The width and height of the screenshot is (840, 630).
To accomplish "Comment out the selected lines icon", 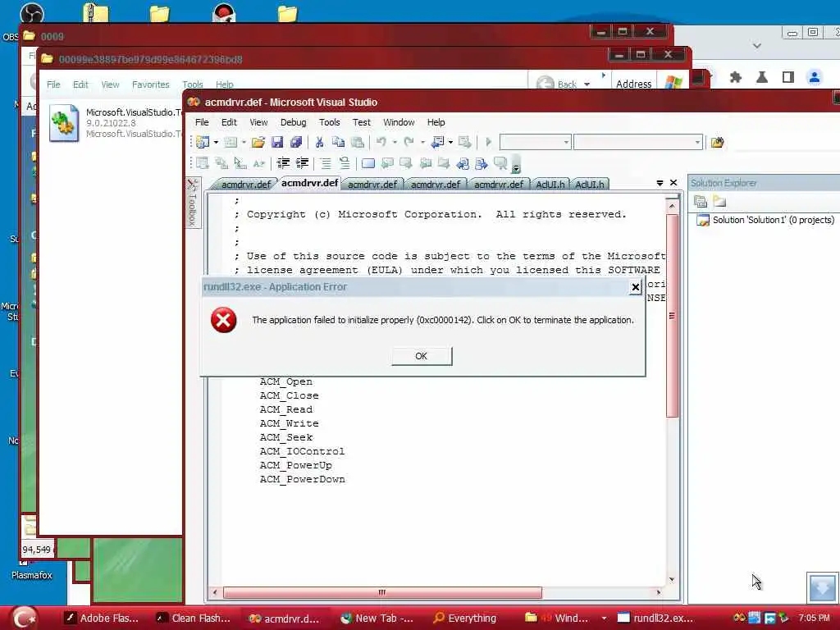I will point(325,163).
